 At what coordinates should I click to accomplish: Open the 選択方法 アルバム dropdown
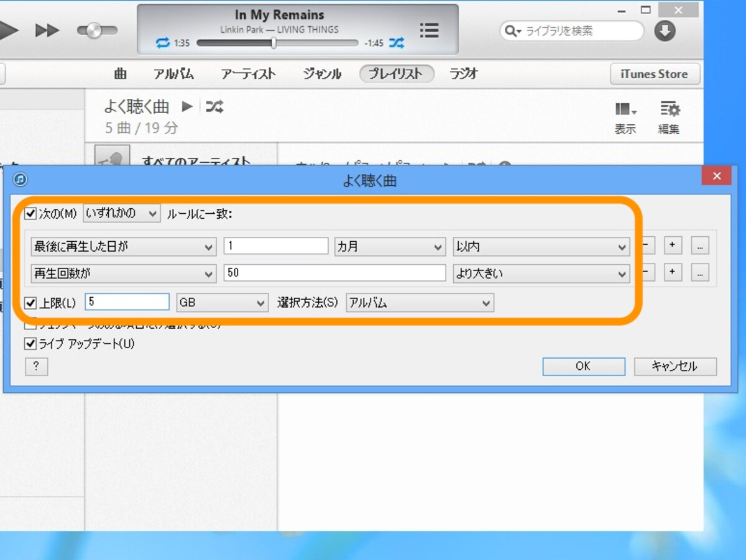click(420, 303)
